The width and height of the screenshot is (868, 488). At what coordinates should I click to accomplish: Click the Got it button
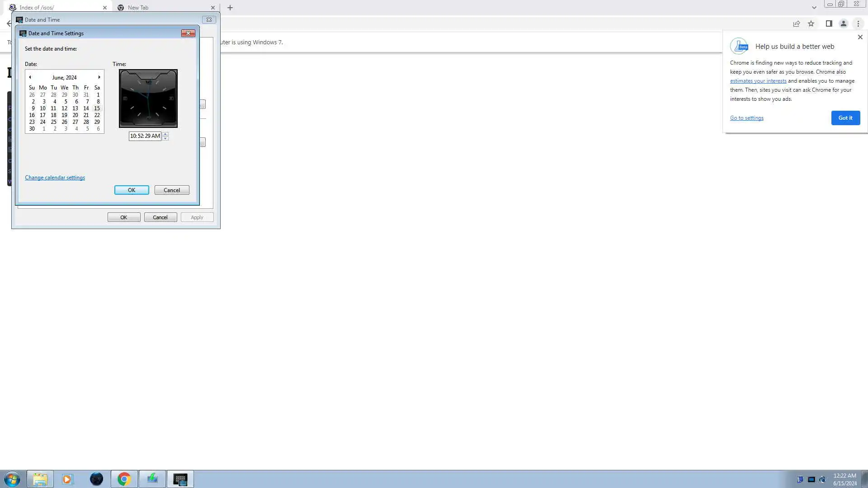pos(845,118)
